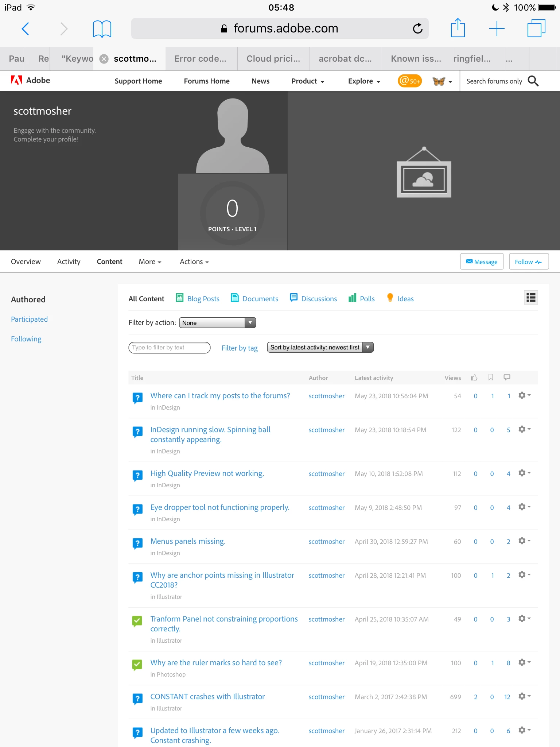This screenshot has width=560, height=747.
Task: Switch to the Overview tab
Action: click(x=26, y=262)
